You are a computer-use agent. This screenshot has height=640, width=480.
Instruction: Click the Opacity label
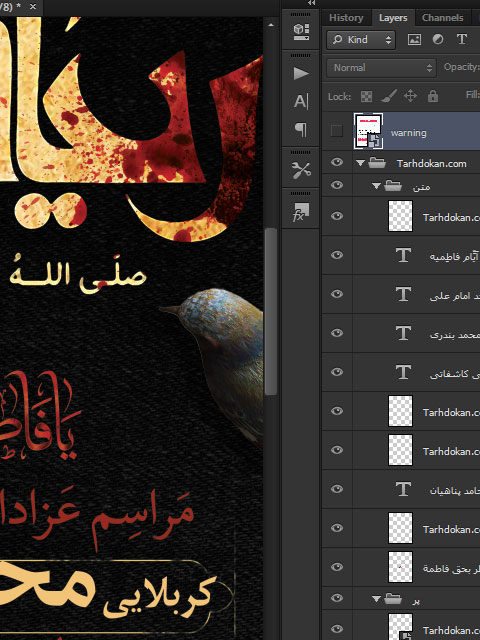click(x=461, y=67)
